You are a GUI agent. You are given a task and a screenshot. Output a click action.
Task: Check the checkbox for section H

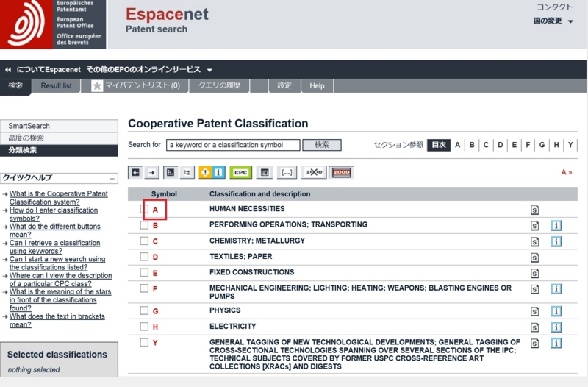click(x=144, y=326)
